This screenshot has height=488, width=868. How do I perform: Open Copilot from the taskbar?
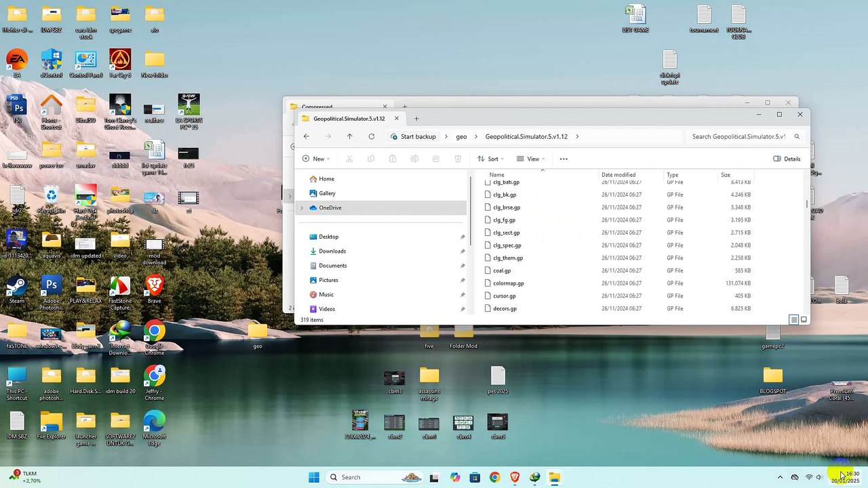click(454, 477)
